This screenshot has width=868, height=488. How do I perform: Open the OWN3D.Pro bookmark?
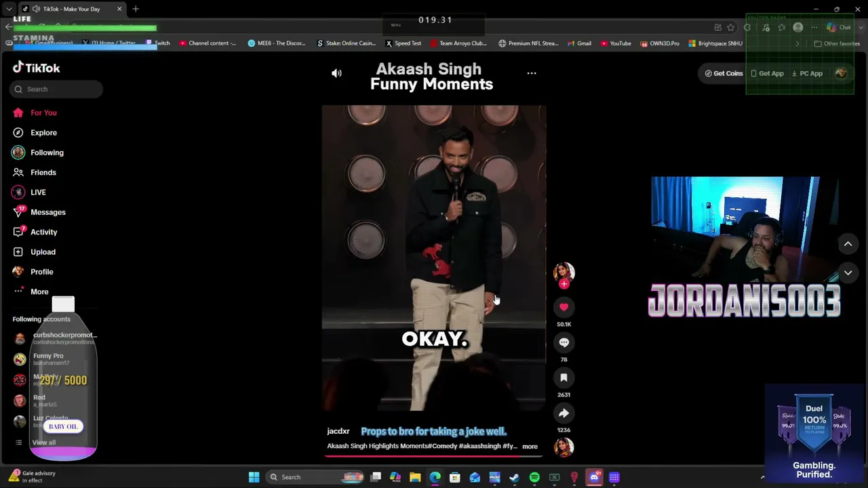(x=660, y=43)
